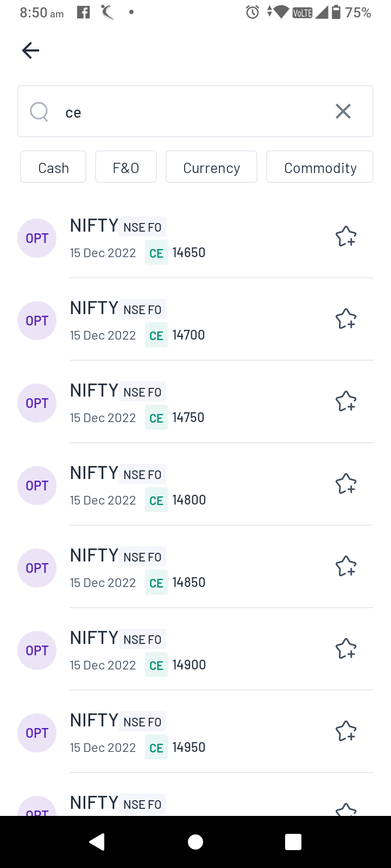Add NIFTY 14700 CE to watchlist

coord(345,319)
